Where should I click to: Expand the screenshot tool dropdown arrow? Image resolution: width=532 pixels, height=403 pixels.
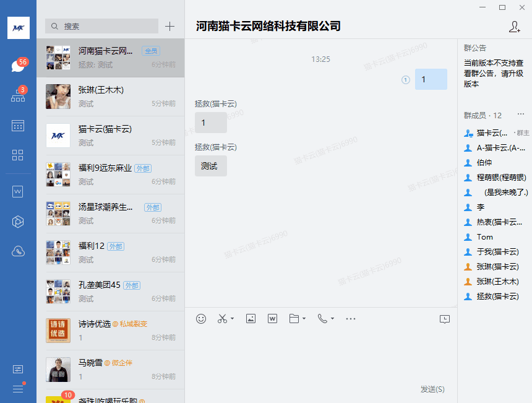(233, 318)
